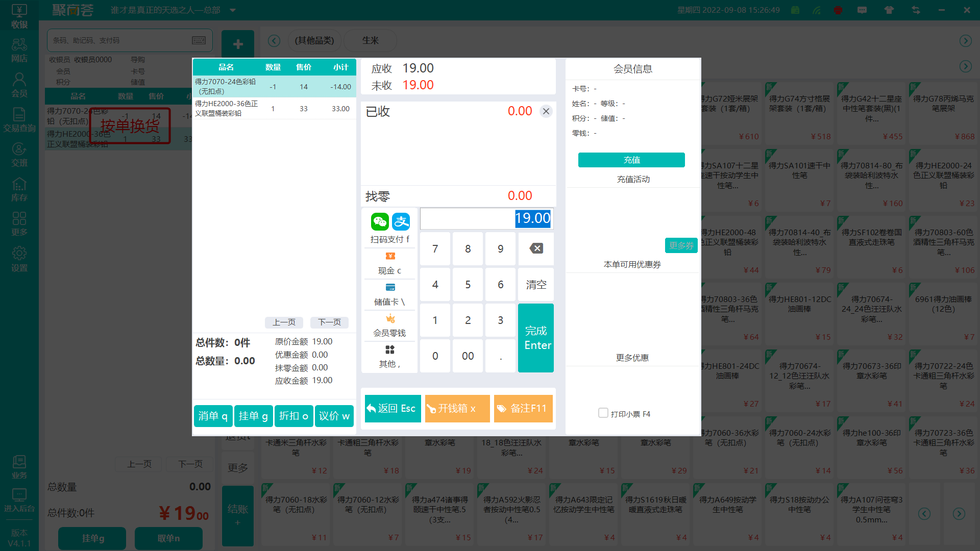Click the message icon in title bar
This screenshot has height=551, width=980.
[x=862, y=10]
